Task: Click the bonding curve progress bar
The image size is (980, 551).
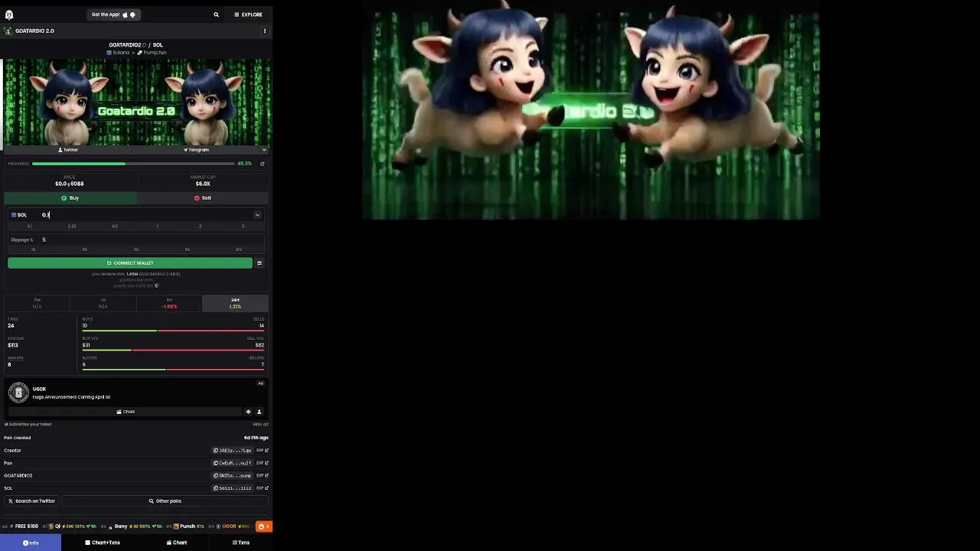Action: 133,164
